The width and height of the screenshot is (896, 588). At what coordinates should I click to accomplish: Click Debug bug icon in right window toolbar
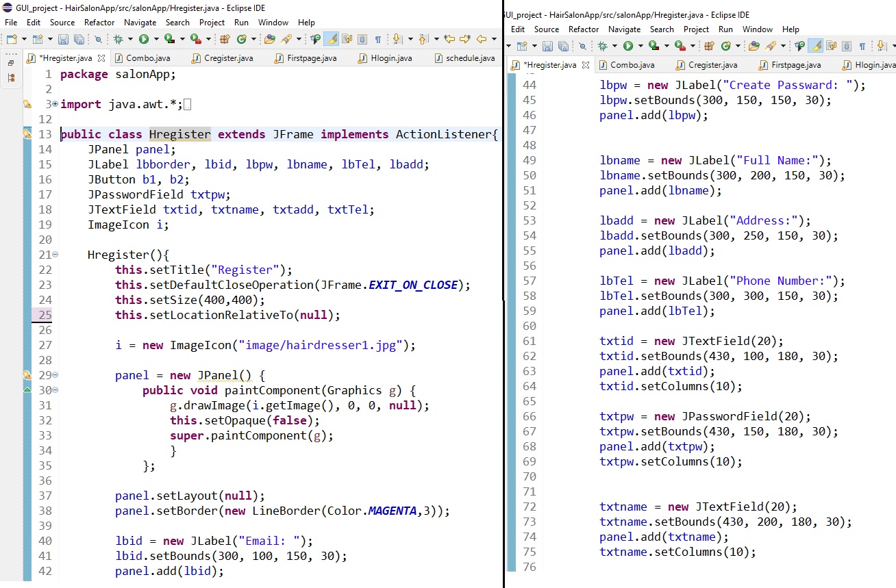[x=602, y=46]
